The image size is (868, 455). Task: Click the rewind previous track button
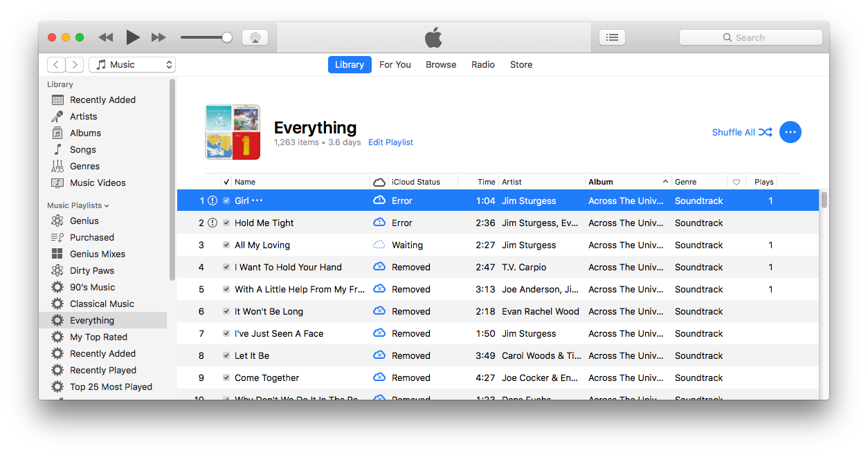click(105, 37)
